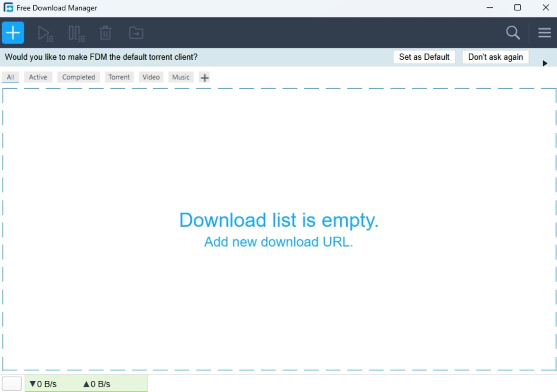Switch to the Active tab
Screen dimensions: 557x392
38,77
